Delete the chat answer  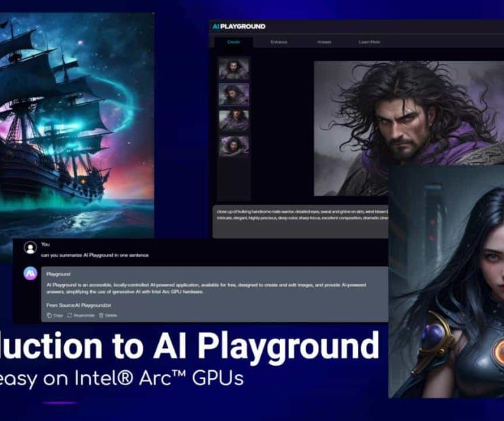(x=108, y=315)
